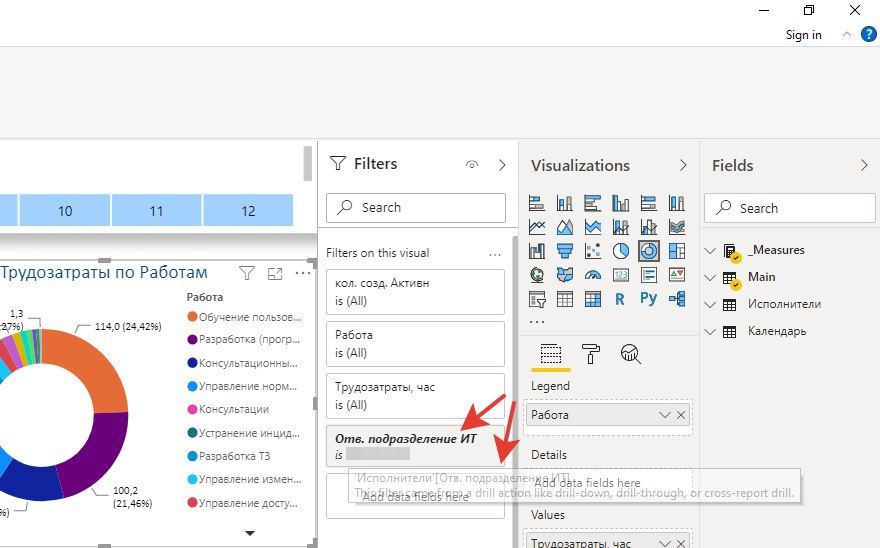
Task: Select the Multi-row card visual
Action: (649, 275)
